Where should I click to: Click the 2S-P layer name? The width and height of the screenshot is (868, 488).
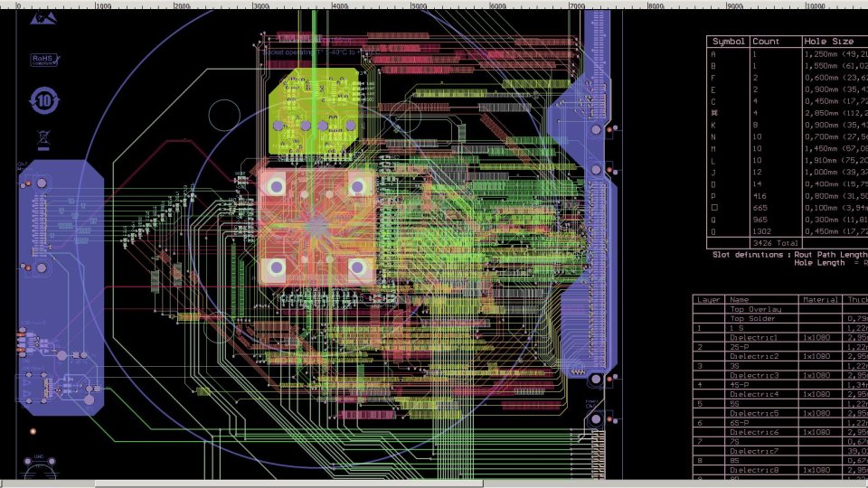(740, 347)
